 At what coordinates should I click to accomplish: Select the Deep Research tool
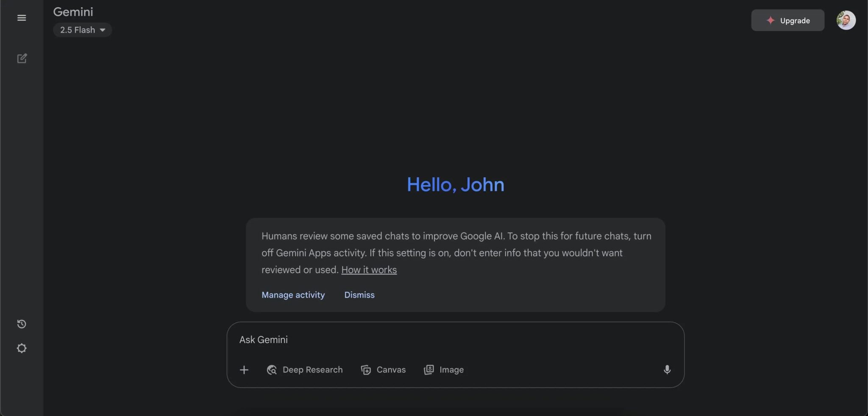pyautogui.click(x=304, y=369)
